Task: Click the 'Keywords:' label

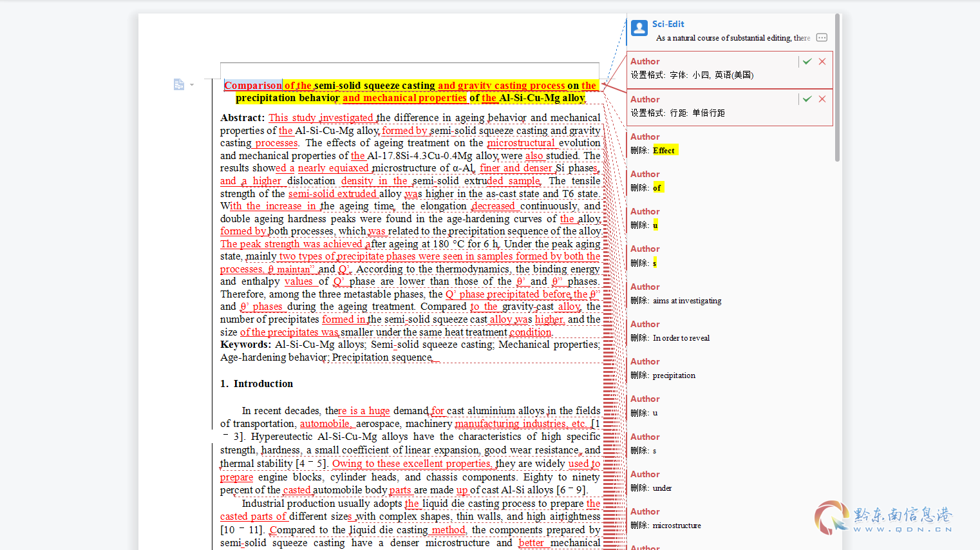Action: click(245, 345)
